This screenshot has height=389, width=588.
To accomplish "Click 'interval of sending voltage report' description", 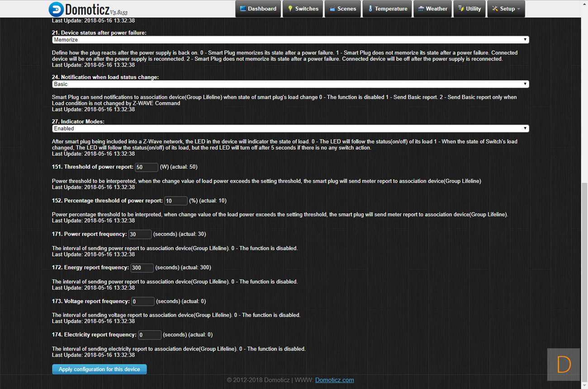I will coord(176,315).
